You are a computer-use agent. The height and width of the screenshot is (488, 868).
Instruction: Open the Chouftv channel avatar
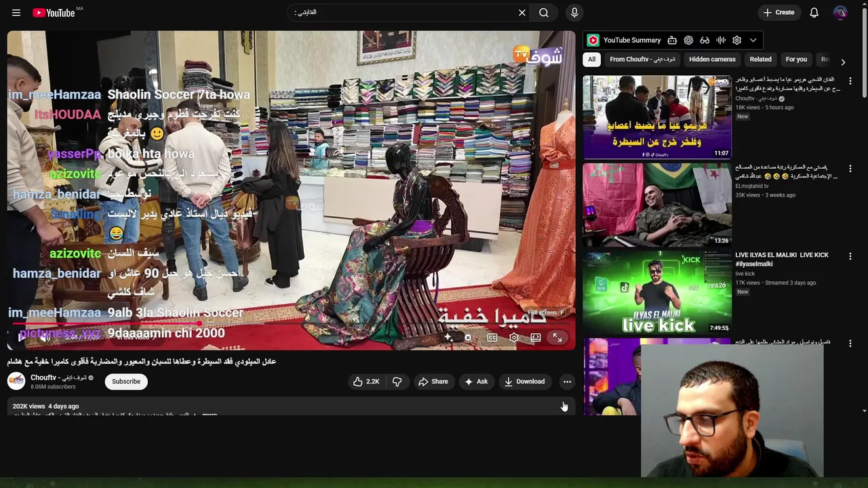point(16,381)
